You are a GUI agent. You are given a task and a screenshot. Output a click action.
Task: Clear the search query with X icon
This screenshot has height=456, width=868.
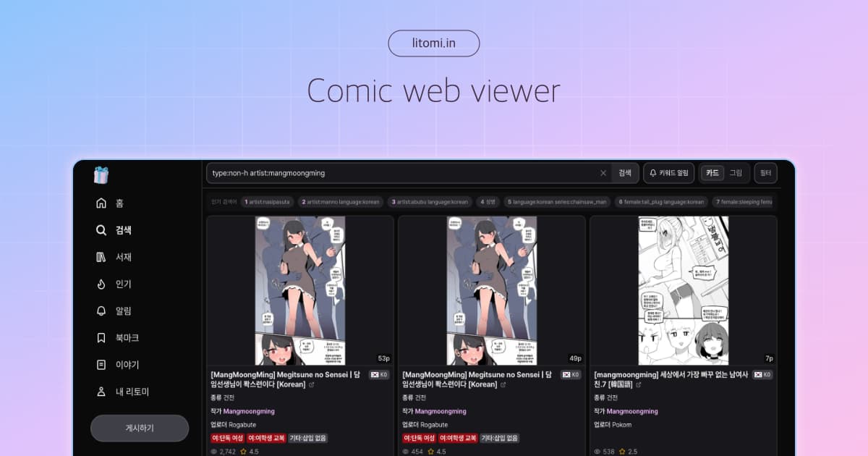pos(603,173)
